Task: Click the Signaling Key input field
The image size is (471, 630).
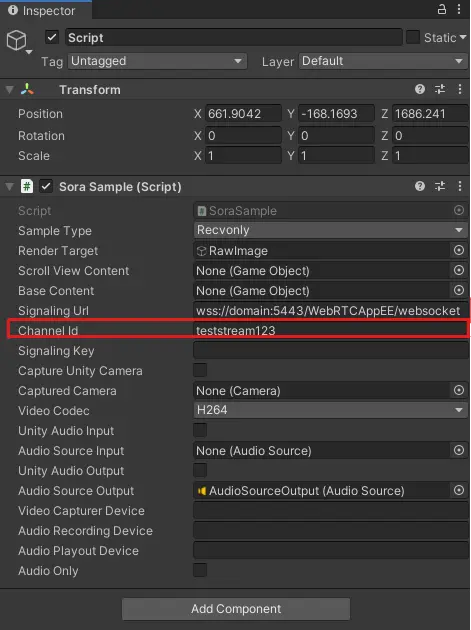Action: pos(331,350)
